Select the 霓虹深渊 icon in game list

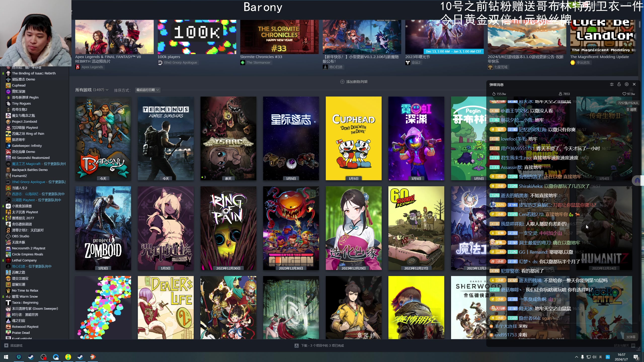8,91
